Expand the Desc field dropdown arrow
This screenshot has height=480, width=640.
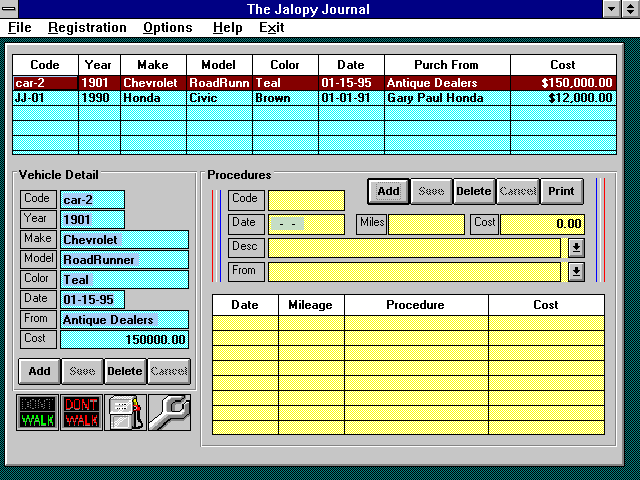[576, 248]
